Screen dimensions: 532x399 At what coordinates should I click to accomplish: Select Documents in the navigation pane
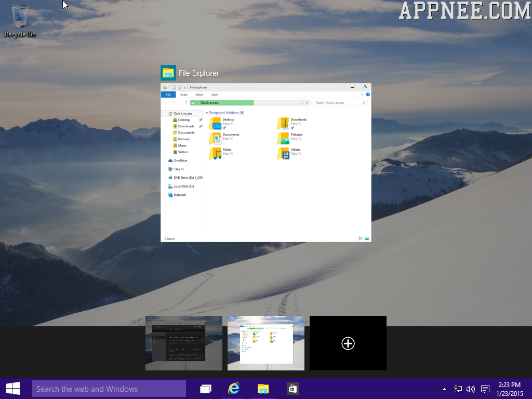click(187, 132)
